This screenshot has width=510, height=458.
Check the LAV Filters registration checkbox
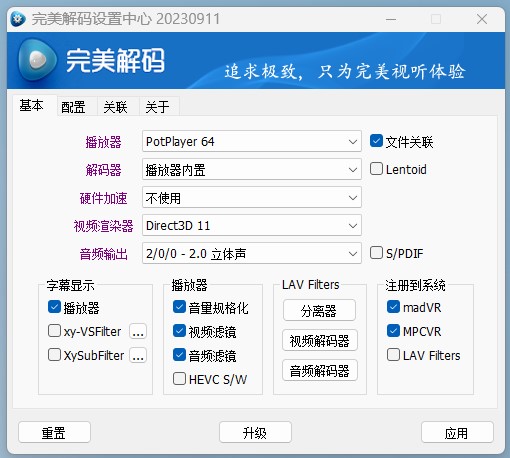(x=393, y=355)
